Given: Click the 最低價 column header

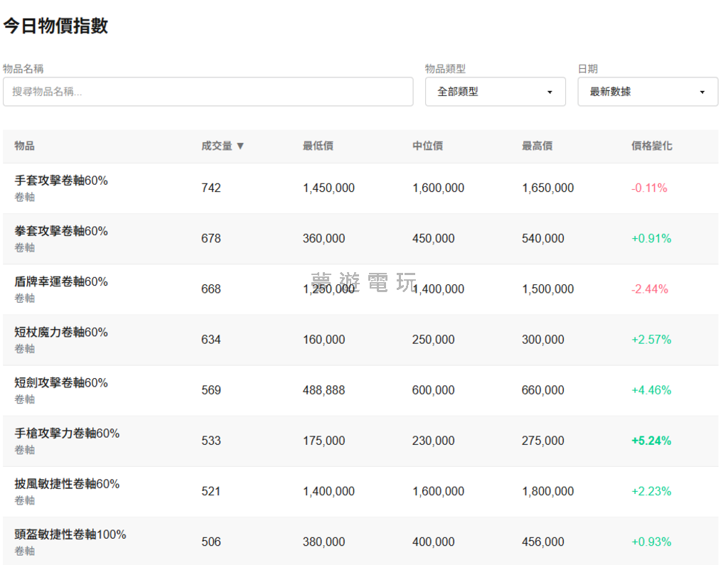Looking at the screenshot, I should [x=318, y=146].
